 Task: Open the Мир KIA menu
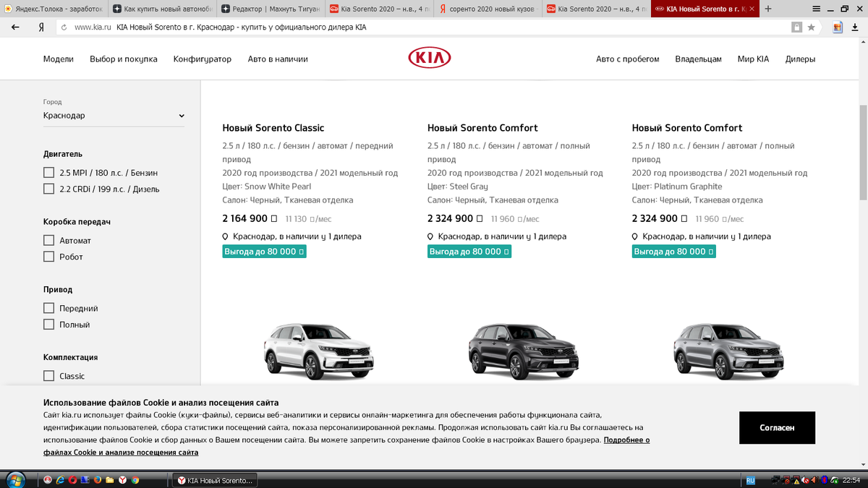pos(754,59)
